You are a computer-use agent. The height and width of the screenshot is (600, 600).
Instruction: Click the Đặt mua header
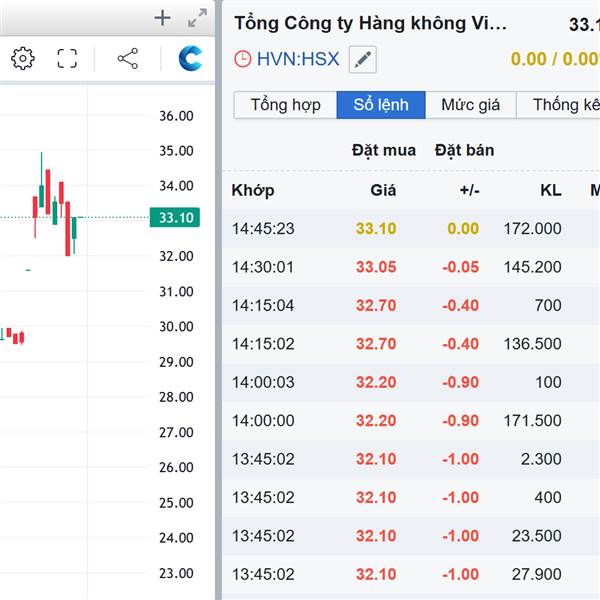point(384,150)
